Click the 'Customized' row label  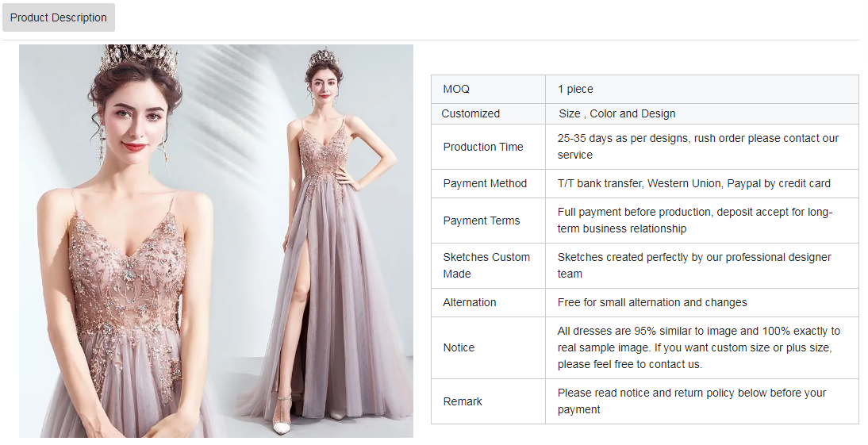(470, 113)
